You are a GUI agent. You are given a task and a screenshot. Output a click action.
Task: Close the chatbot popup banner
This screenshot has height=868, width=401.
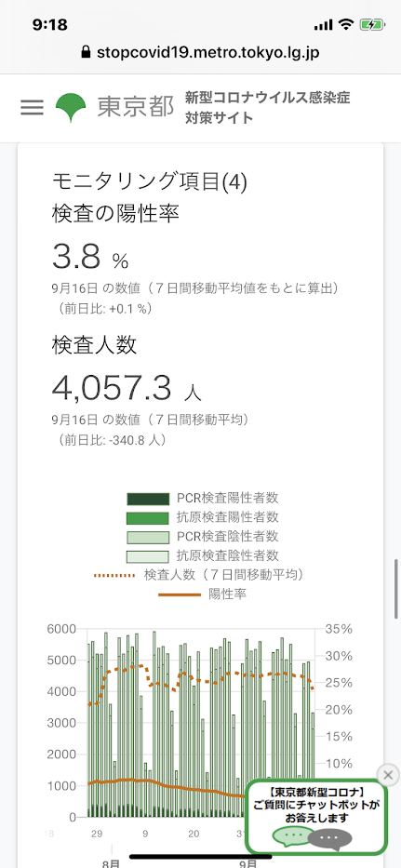(x=388, y=774)
